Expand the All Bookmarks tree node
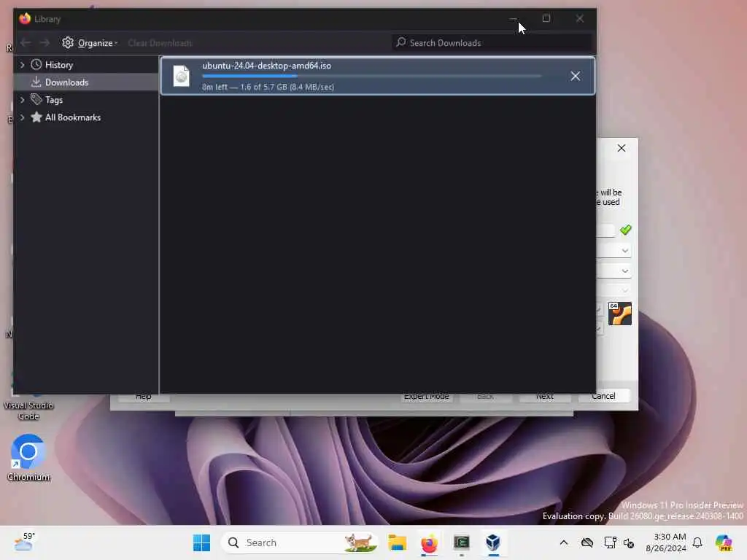This screenshot has height=560, width=747. pyautogui.click(x=22, y=117)
